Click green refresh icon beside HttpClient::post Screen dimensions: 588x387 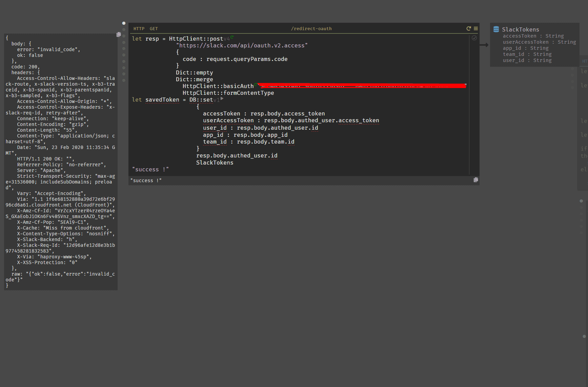point(232,37)
